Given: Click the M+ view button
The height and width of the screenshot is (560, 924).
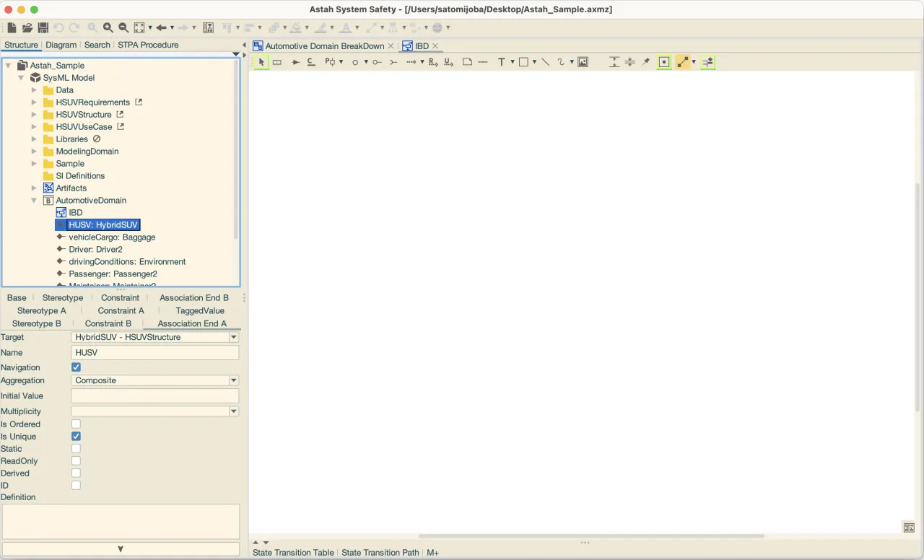Looking at the screenshot, I should click(x=433, y=553).
